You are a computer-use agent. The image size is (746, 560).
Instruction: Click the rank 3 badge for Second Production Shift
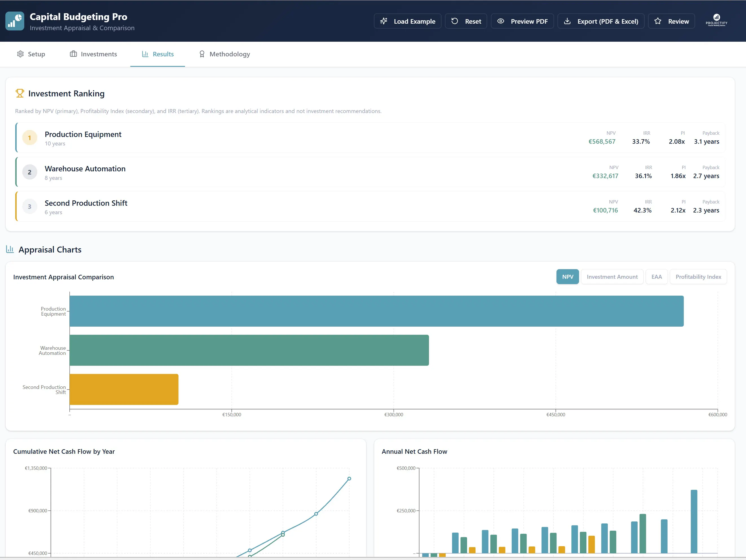point(30,206)
